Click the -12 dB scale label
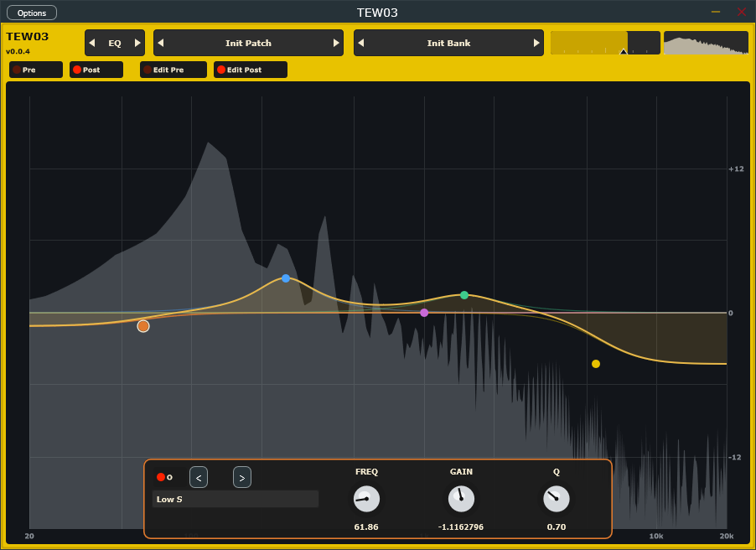756x550 pixels. pos(735,458)
